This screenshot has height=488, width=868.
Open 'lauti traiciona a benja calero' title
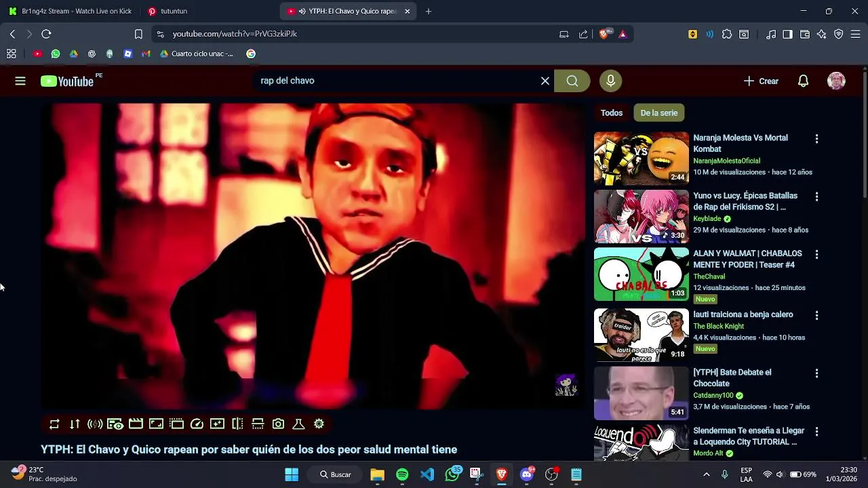tap(743, 314)
